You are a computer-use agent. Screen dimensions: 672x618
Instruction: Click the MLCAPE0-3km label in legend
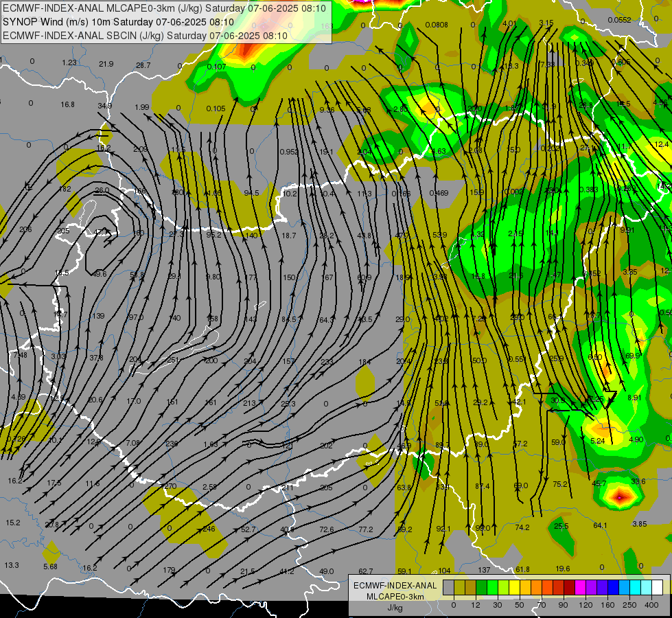pyautogui.click(x=395, y=597)
